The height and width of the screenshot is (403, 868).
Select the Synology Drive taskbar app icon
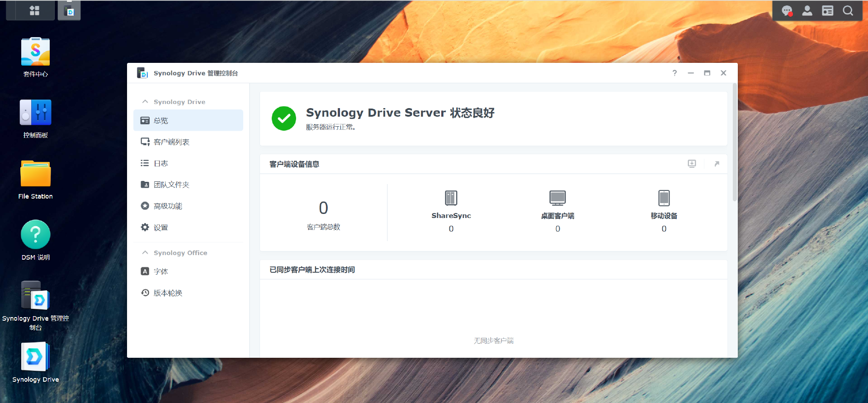(69, 10)
